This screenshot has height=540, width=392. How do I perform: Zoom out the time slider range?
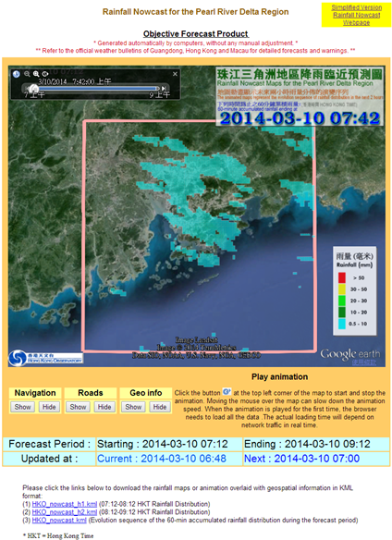(27, 74)
